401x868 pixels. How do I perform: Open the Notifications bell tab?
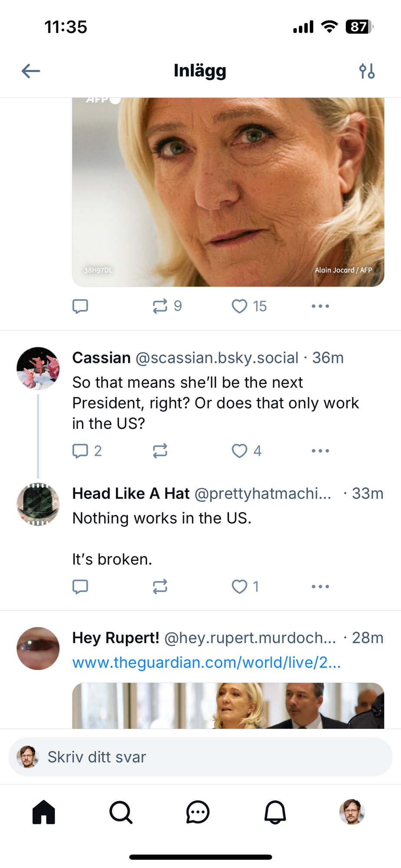(x=275, y=812)
